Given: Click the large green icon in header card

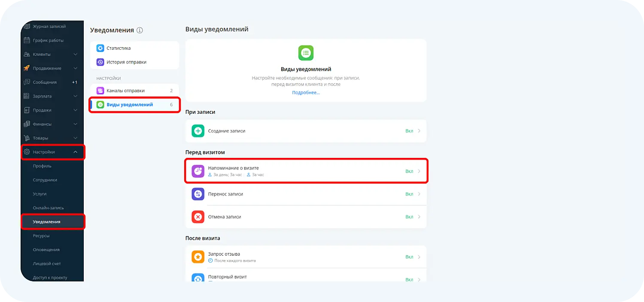Looking at the screenshot, I should (306, 53).
